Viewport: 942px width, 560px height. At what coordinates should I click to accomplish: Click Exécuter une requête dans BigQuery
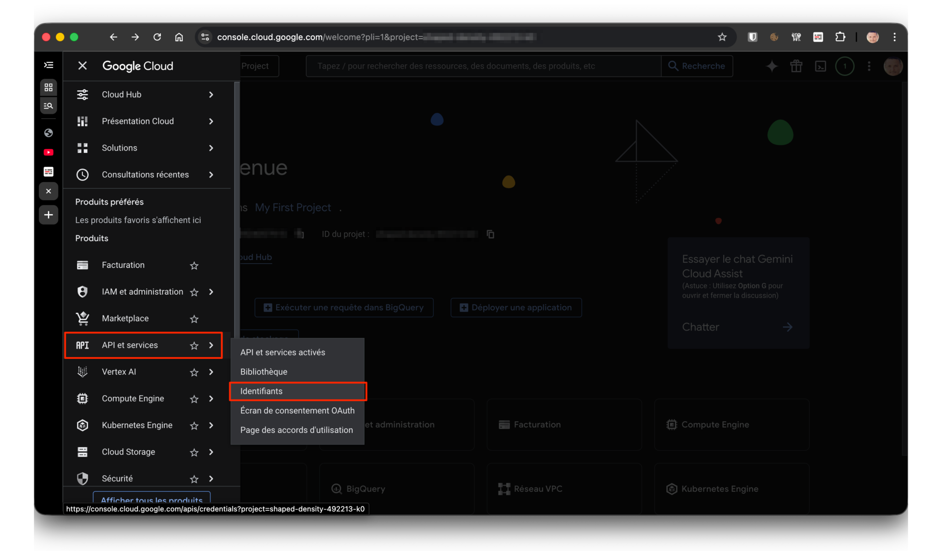344,307
